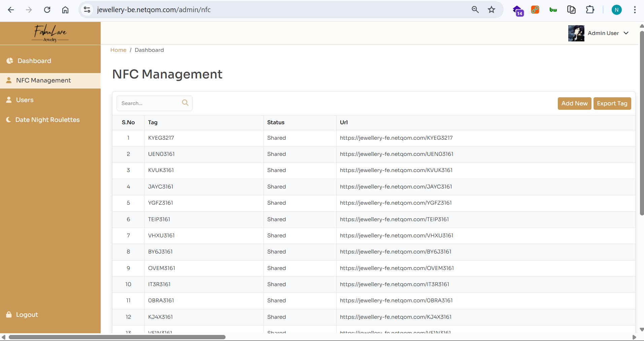This screenshot has width=644, height=341.
Task: Open Dashboard in the sidebar
Action: 34,61
